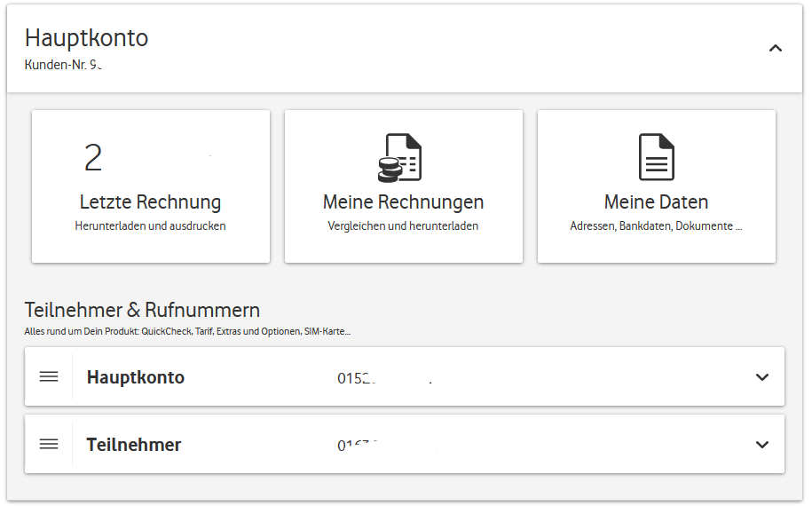Open the Meine Daten title
This screenshot has width=812, height=506.
(x=656, y=202)
